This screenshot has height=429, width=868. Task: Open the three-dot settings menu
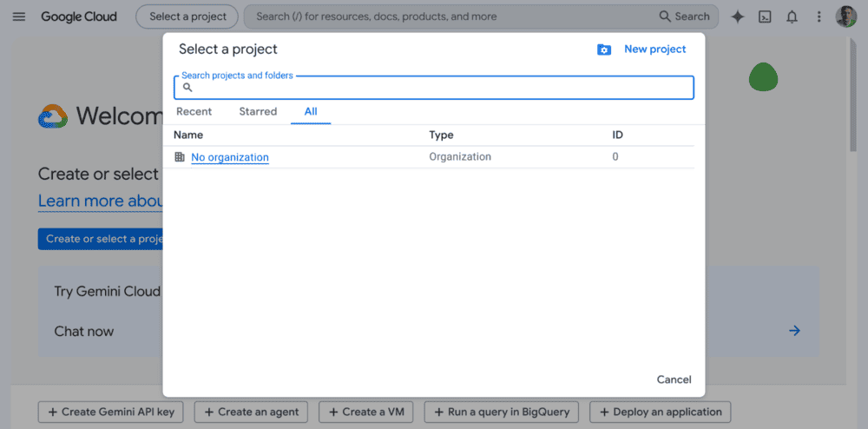click(819, 16)
